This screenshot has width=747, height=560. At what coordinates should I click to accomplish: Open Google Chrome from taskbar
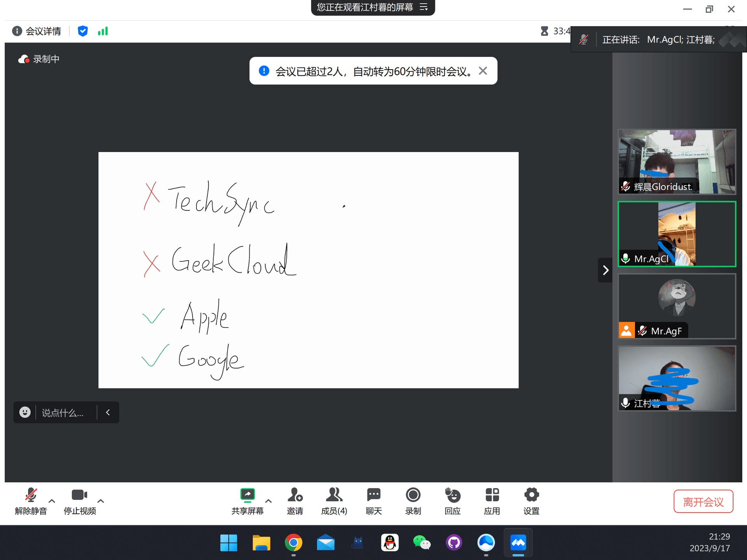pyautogui.click(x=294, y=542)
